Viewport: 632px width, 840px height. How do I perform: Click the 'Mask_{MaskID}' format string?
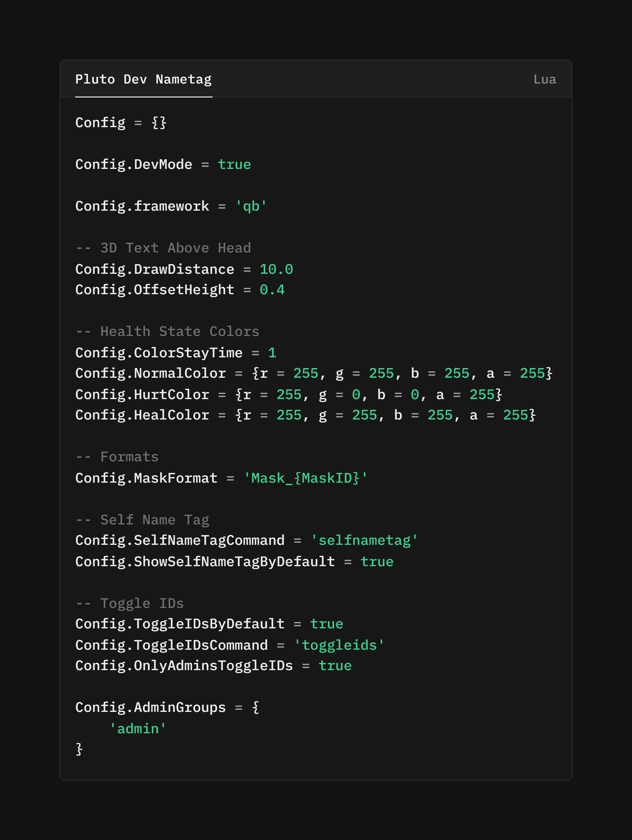(305, 478)
